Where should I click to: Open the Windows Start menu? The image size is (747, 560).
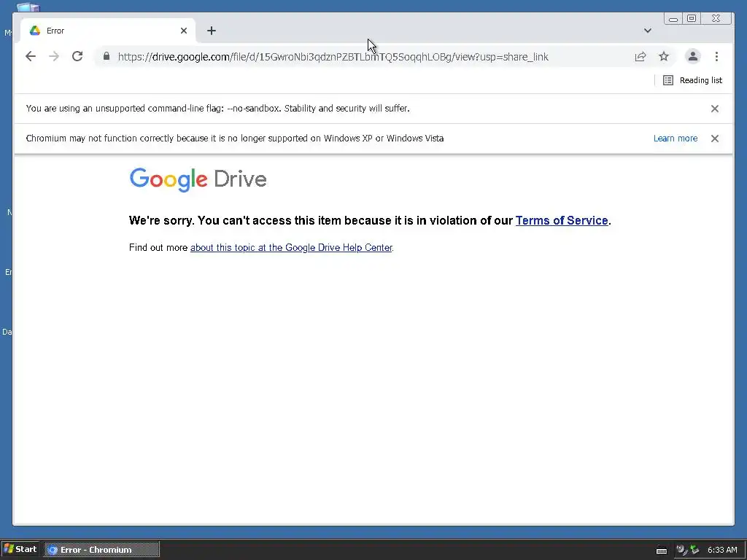click(x=20, y=549)
